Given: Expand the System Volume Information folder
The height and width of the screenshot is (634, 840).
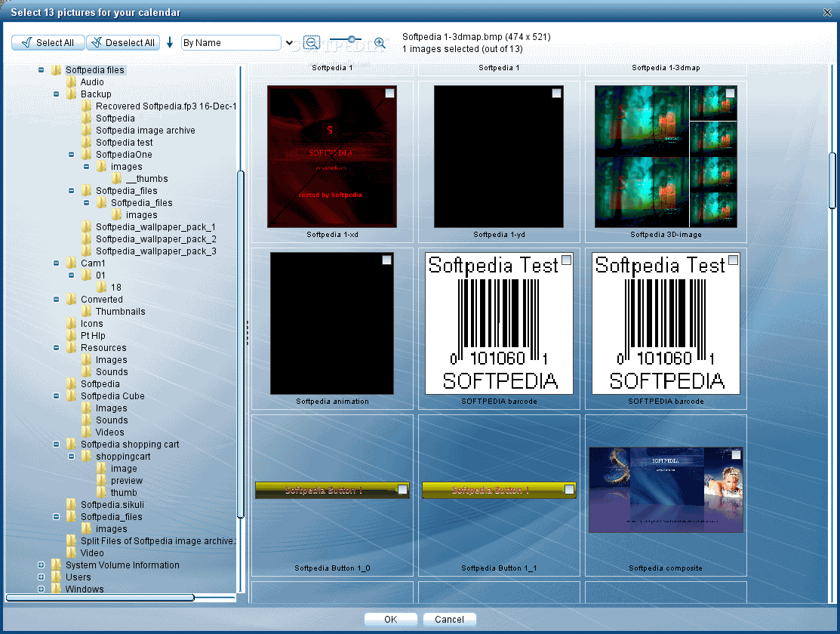Looking at the screenshot, I should point(42,565).
